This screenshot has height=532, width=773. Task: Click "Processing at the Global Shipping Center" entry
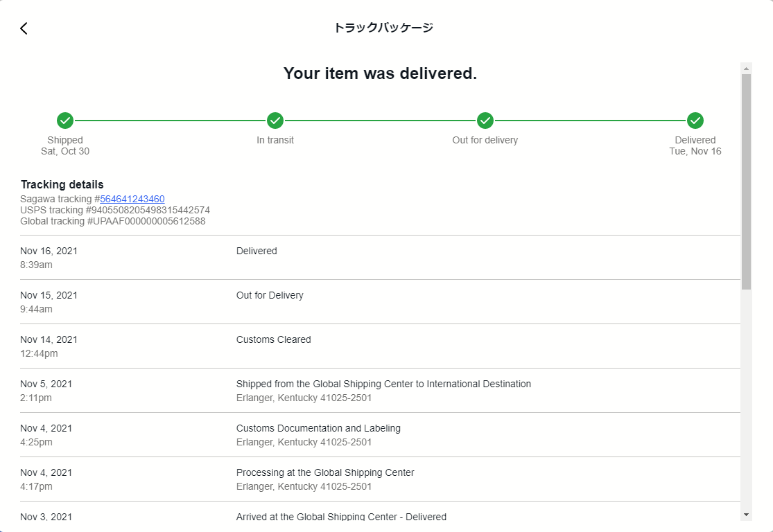tap(325, 473)
